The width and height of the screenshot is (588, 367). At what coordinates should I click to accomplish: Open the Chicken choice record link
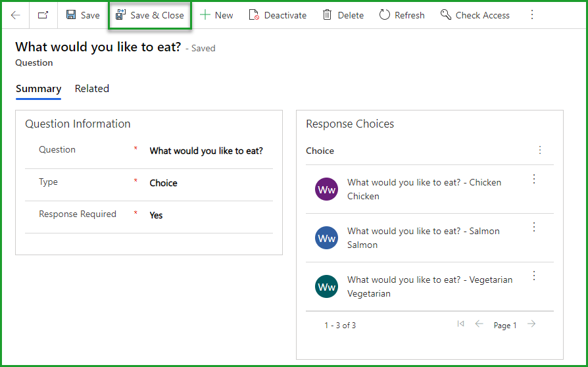pyautogui.click(x=424, y=182)
